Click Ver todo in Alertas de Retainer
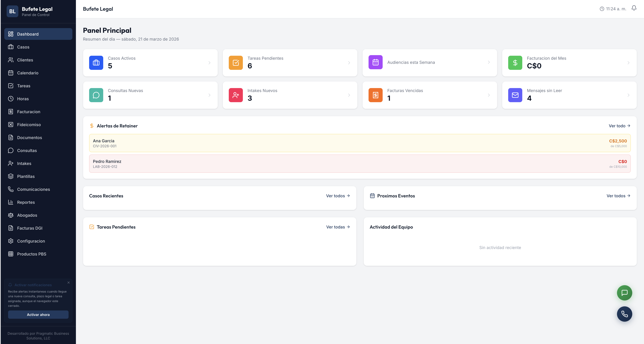The width and height of the screenshot is (644, 344). click(x=619, y=126)
